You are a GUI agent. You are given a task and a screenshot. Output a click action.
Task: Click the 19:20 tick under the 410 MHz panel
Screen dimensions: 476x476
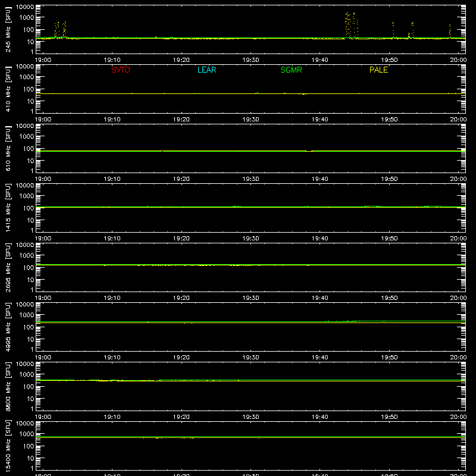[181, 120]
